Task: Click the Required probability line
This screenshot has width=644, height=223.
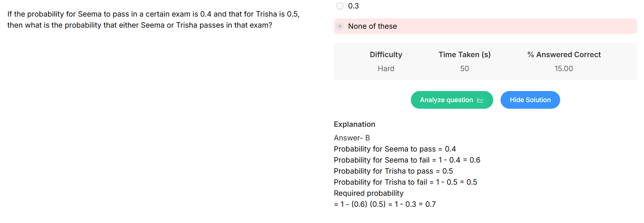Action: tap(369, 193)
